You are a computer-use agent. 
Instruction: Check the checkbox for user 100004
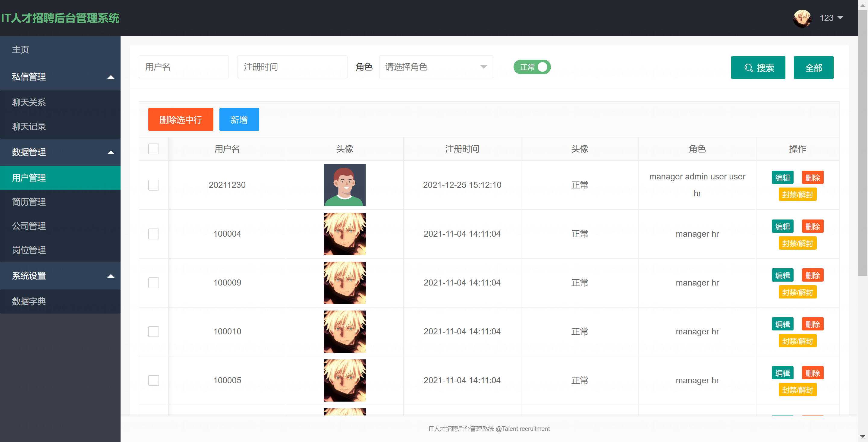tap(154, 234)
